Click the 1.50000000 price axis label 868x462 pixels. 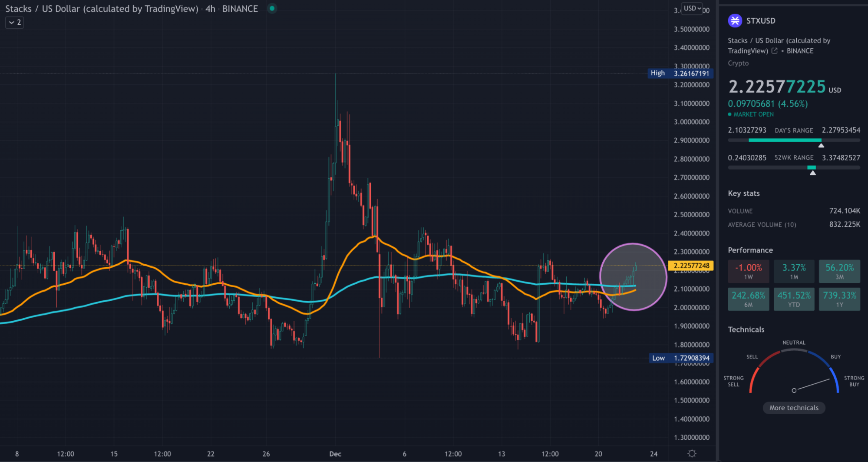pos(691,400)
